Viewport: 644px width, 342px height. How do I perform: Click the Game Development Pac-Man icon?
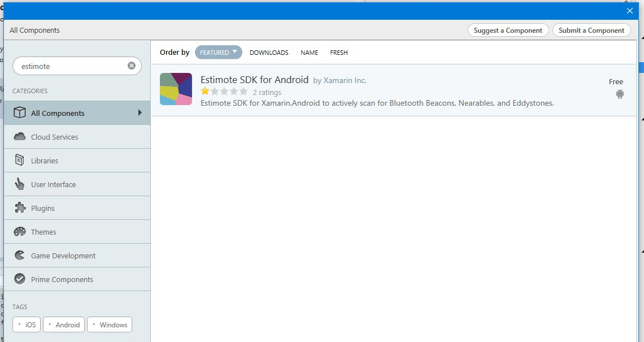pos(20,256)
